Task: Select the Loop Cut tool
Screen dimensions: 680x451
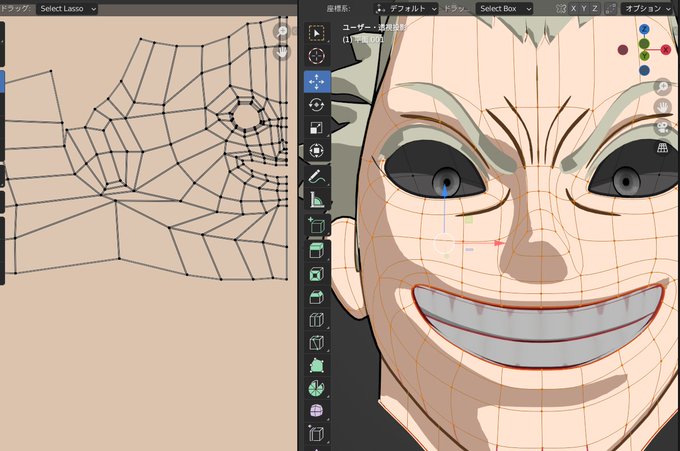Action: (x=317, y=320)
